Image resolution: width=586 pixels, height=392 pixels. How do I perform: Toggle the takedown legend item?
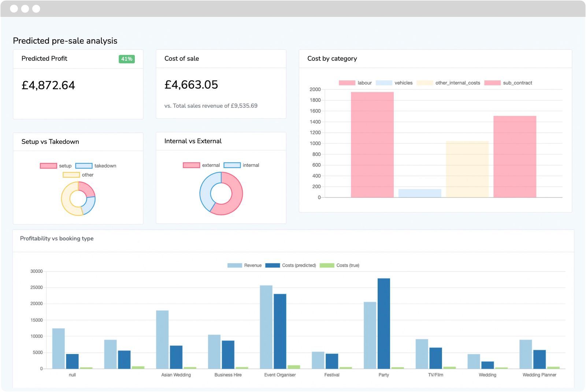coord(96,166)
